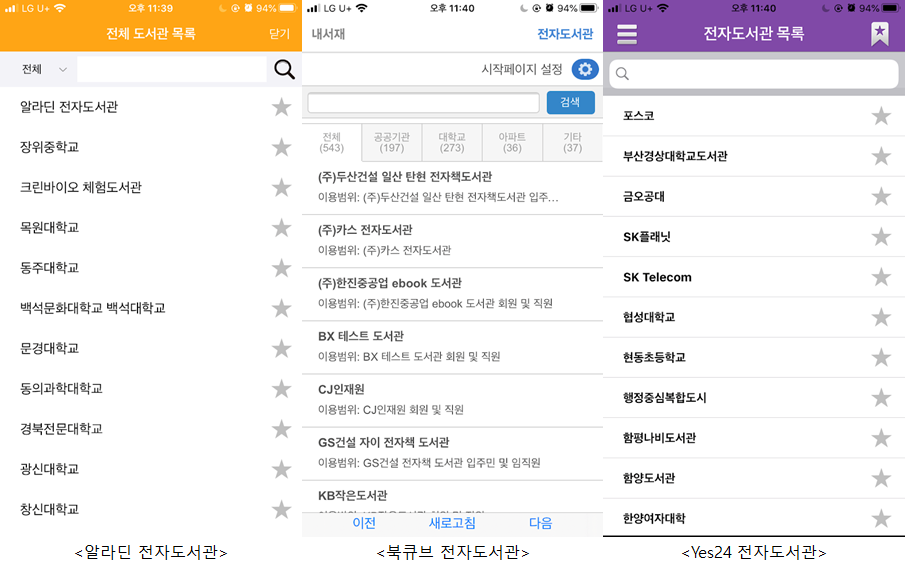
Task: Select the 전체 (543) tab
Action: pos(331,142)
